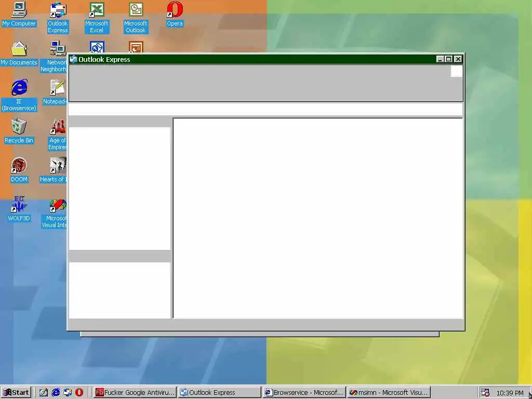Click the Outlook Express window title bar text
The width and height of the screenshot is (532, 399).
click(104, 59)
